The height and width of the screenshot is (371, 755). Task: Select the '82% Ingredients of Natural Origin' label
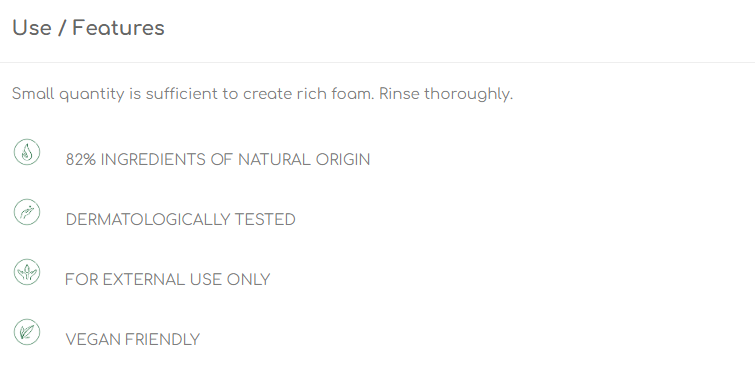point(218,160)
